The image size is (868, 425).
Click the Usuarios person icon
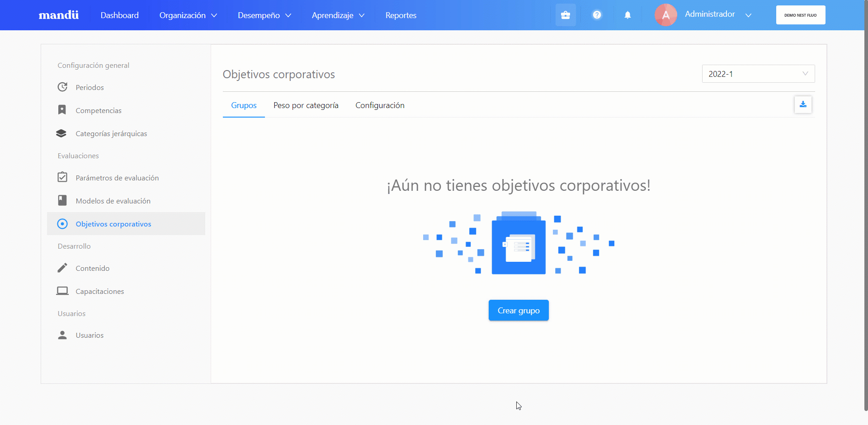point(62,335)
